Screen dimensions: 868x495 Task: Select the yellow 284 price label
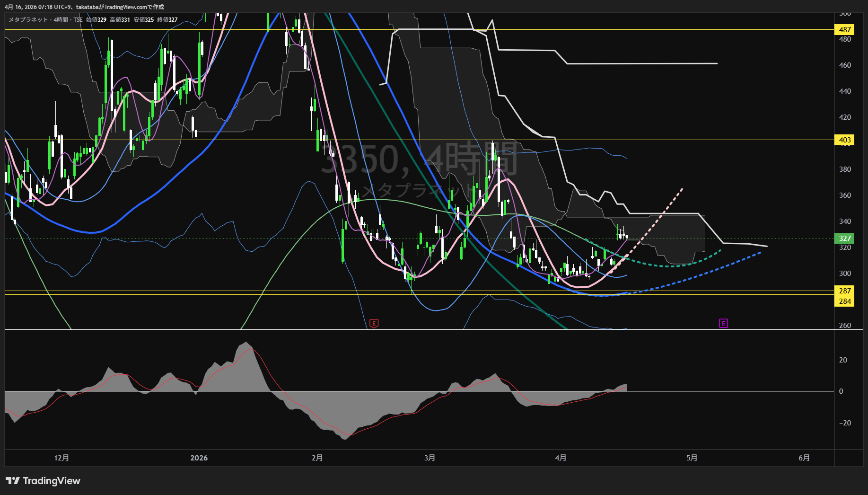(x=844, y=301)
